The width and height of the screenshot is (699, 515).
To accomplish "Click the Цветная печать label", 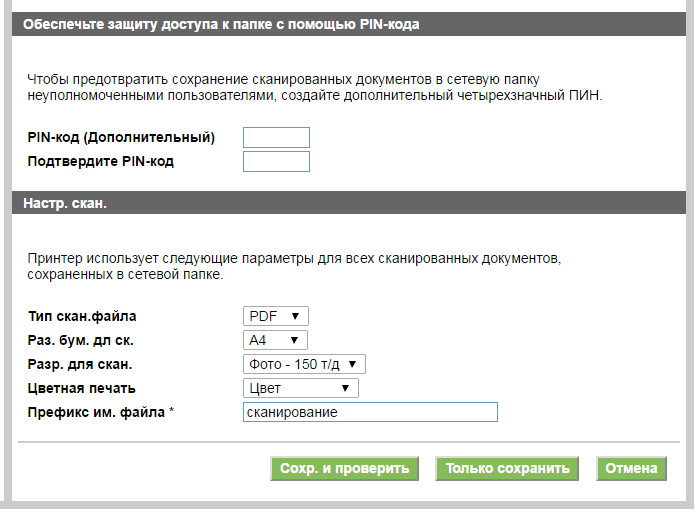I will click(x=81, y=388).
